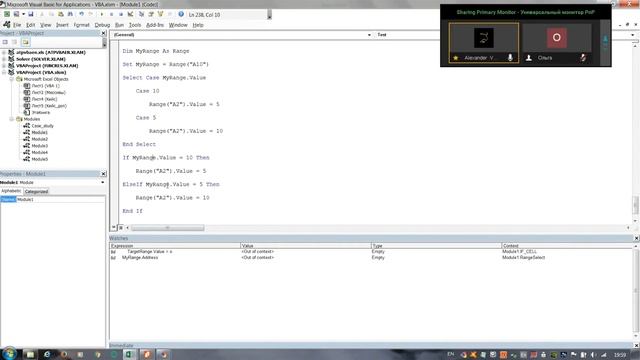Click the Paste toolbar icon
Viewport: 640px width, 360px height.
(x=60, y=14)
